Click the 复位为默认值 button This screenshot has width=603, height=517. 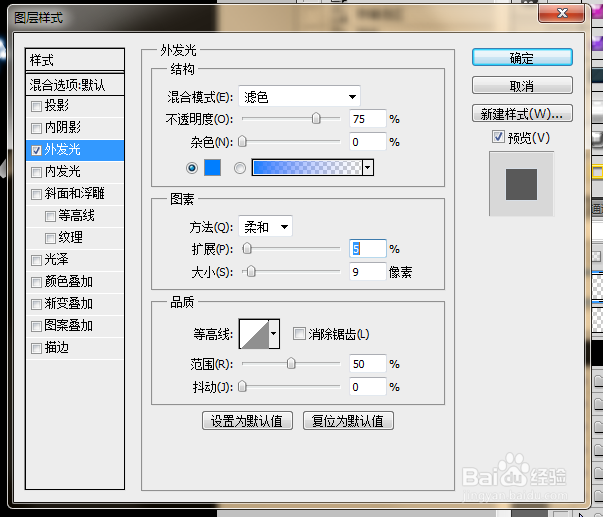348,420
